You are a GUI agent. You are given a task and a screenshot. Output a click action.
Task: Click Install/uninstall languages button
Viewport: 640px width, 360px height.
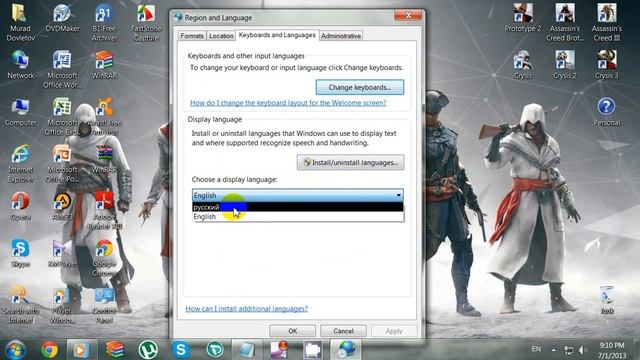pos(350,162)
